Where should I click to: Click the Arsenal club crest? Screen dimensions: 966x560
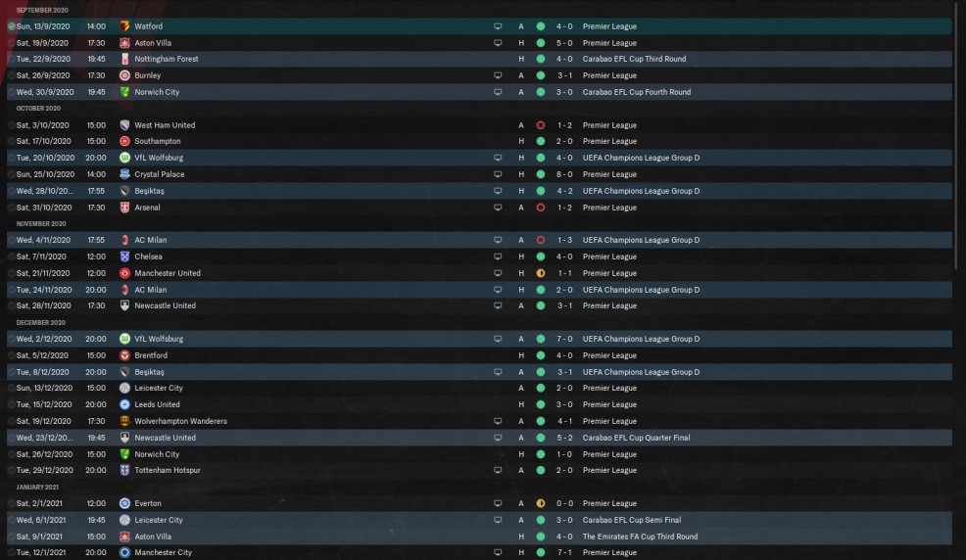124,208
